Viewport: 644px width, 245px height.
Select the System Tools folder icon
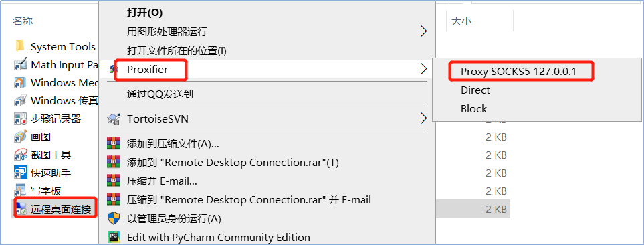click(20, 46)
